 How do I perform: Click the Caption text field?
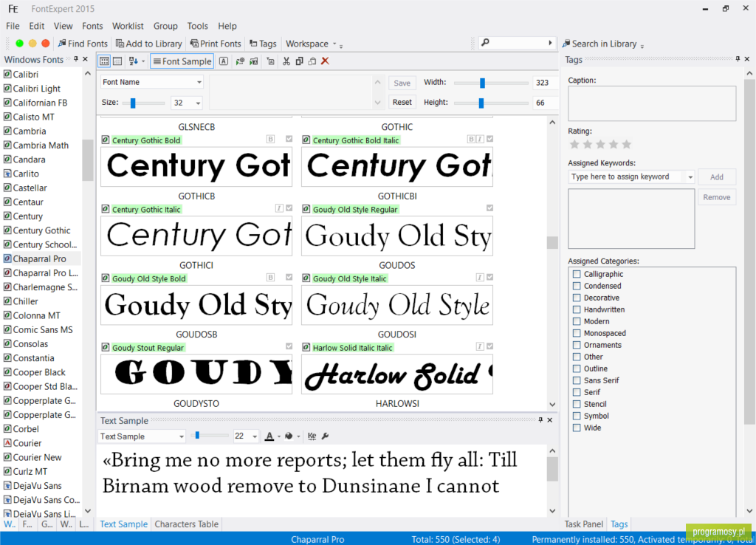[x=652, y=103]
